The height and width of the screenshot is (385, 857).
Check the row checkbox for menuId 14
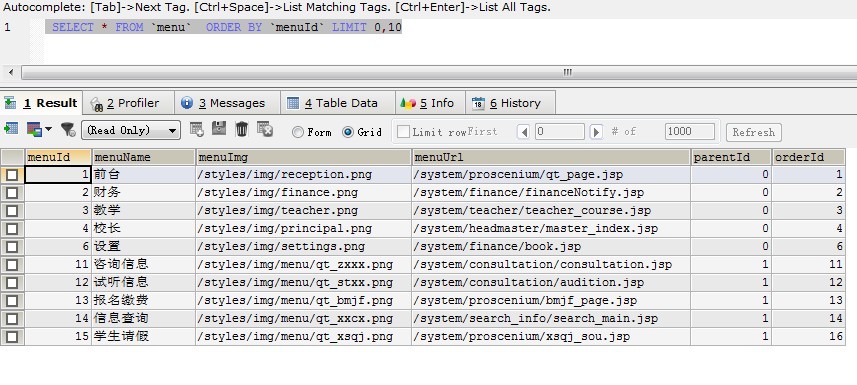click(12, 318)
